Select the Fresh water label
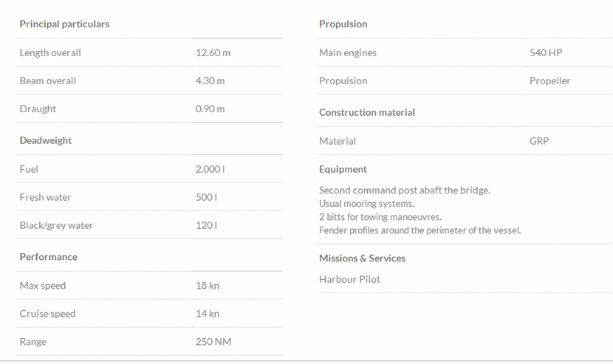 (x=45, y=197)
